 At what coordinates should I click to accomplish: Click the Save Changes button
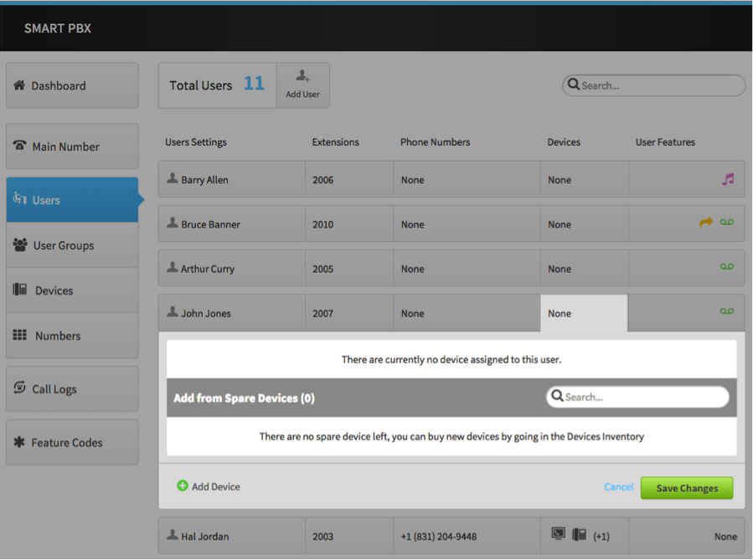[687, 488]
